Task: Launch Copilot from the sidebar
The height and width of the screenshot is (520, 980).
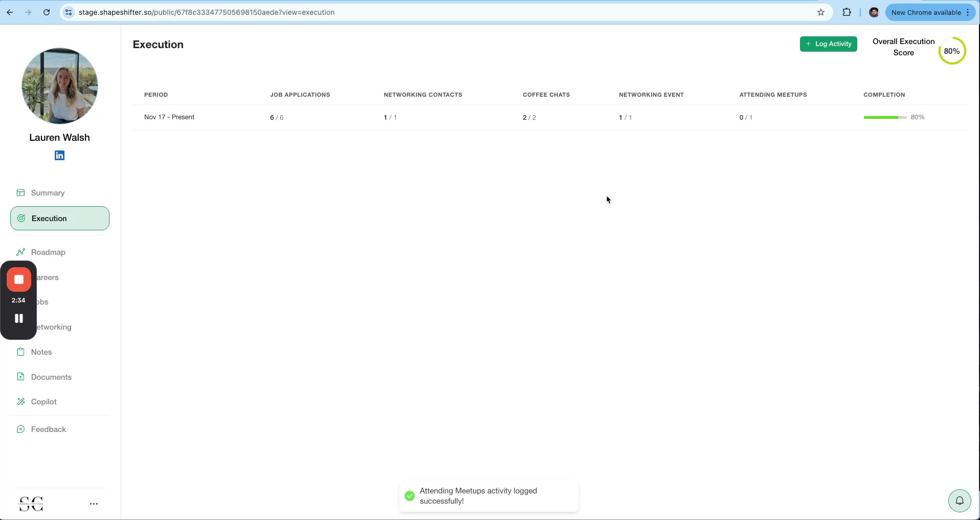Action: click(21, 401)
